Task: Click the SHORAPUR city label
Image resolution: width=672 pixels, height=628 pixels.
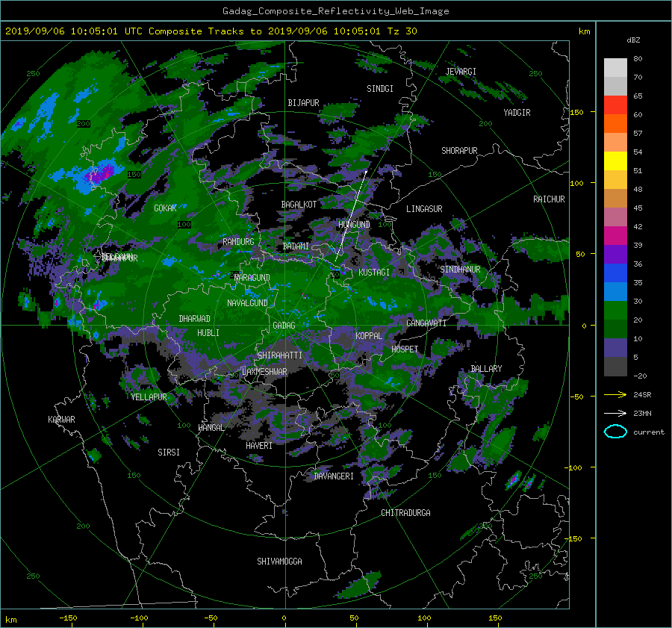Action: pyautogui.click(x=459, y=151)
